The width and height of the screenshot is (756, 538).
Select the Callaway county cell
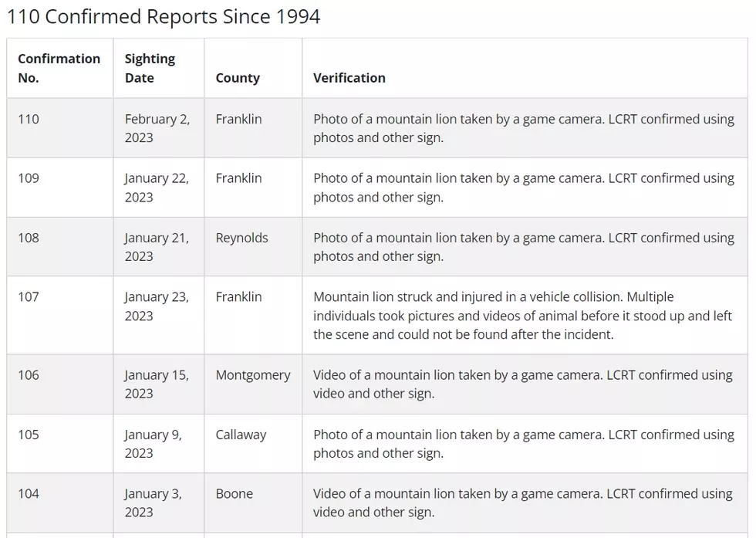click(x=253, y=443)
